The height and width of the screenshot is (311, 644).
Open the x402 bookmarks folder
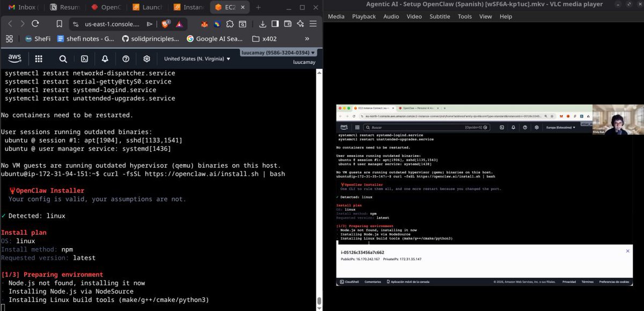tap(266, 39)
